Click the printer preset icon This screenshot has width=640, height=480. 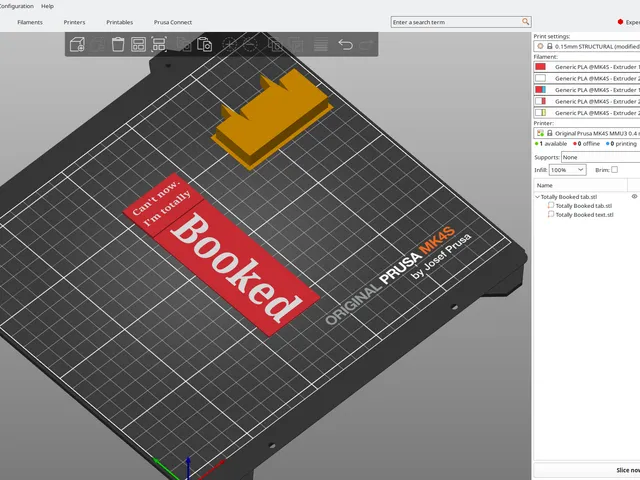click(x=540, y=133)
